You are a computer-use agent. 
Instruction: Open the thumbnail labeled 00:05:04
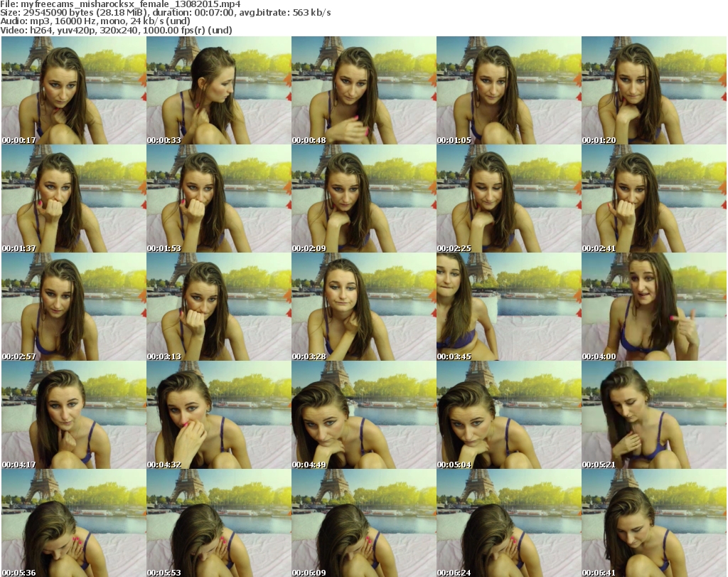click(508, 415)
